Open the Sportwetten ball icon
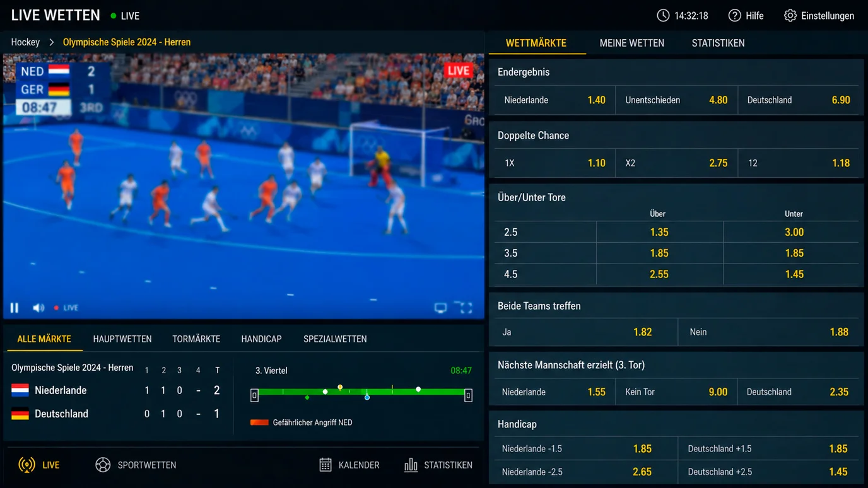The width and height of the screenshot is (868, 488). click(x=103, y=465)
